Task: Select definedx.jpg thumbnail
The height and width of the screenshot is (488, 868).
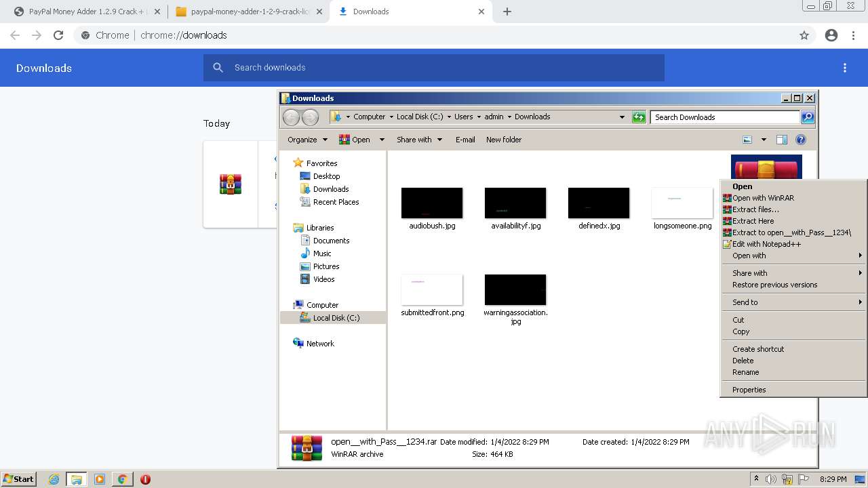Action: pos(599,203)
